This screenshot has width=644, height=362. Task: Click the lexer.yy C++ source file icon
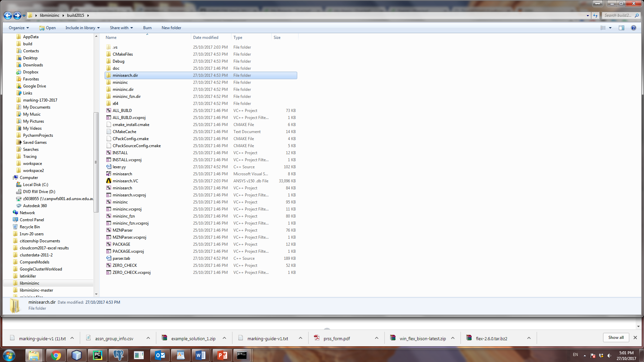(x=109, y=167)
